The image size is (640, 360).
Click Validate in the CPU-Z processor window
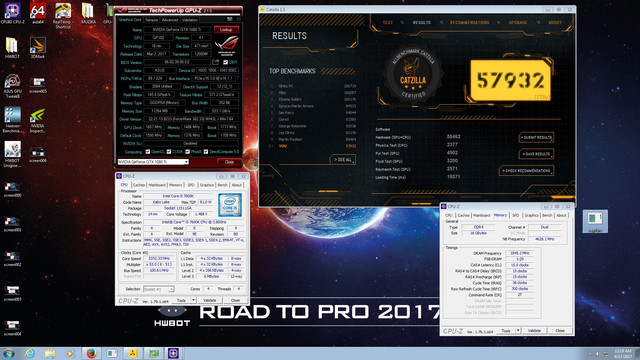tap(210, 300)
